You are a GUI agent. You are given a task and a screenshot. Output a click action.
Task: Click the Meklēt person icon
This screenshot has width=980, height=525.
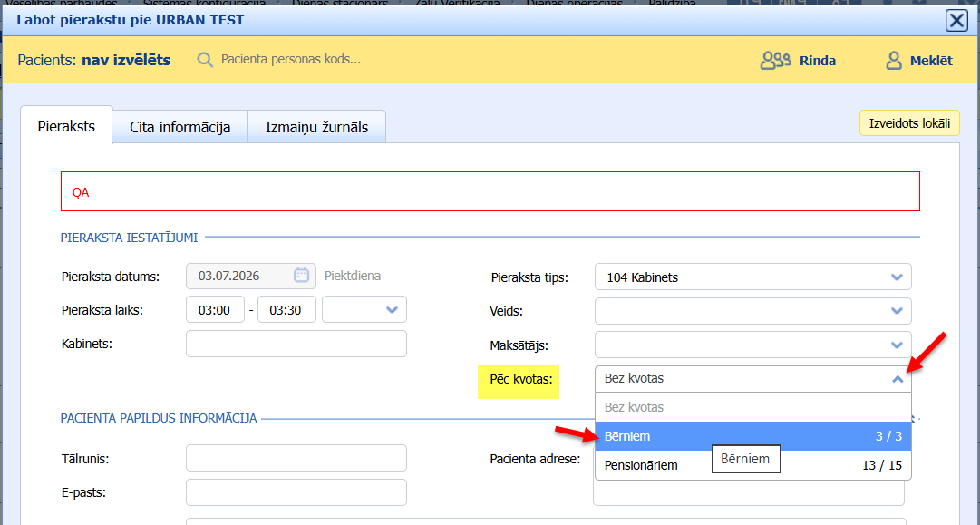click(x=894, y=61)
